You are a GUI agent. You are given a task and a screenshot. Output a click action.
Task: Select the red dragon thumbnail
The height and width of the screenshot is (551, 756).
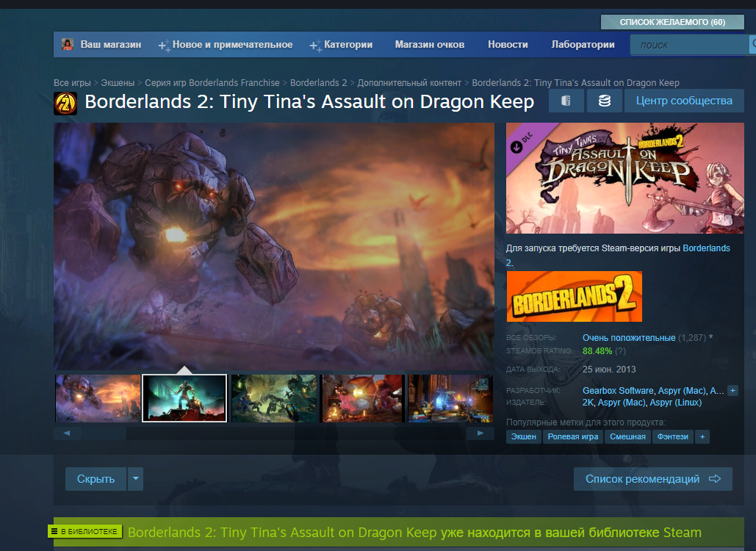click(363, 398)
